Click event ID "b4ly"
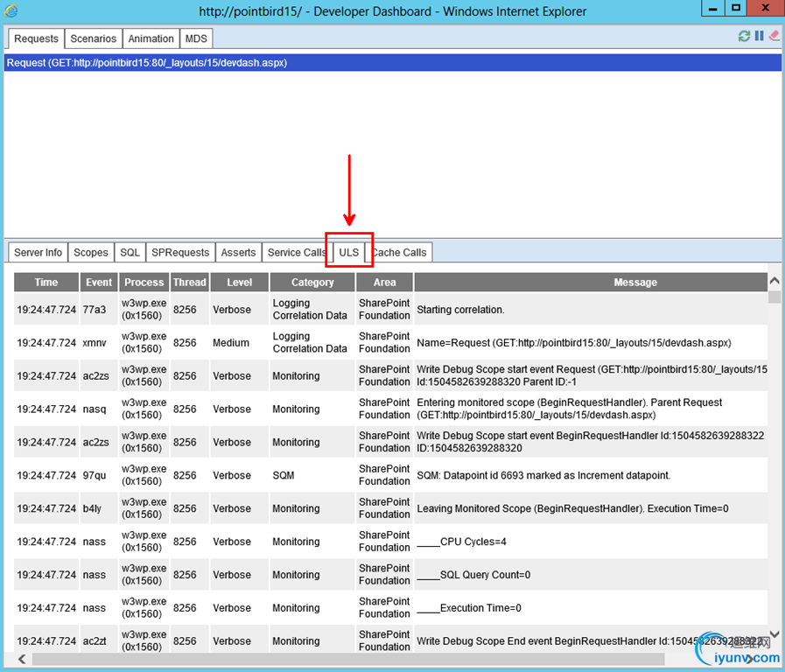 tap(92, 508)
